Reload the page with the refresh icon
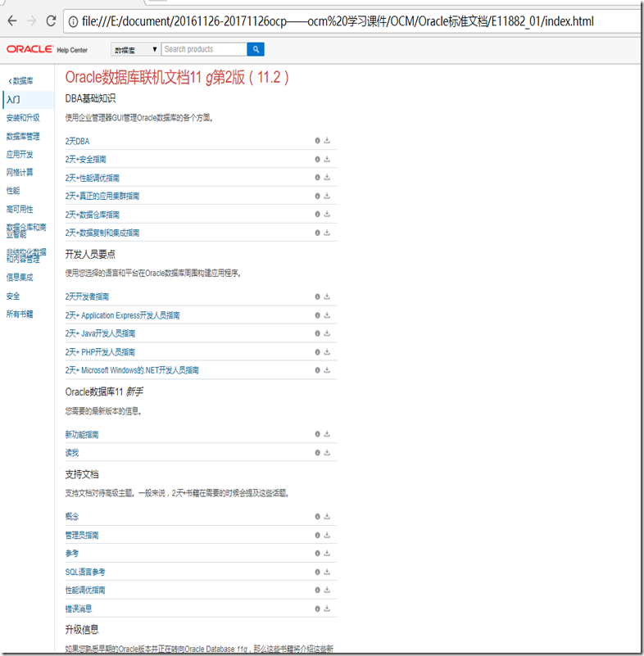The image size is (644, 656). pyautogui.click(x=51, y=21)
